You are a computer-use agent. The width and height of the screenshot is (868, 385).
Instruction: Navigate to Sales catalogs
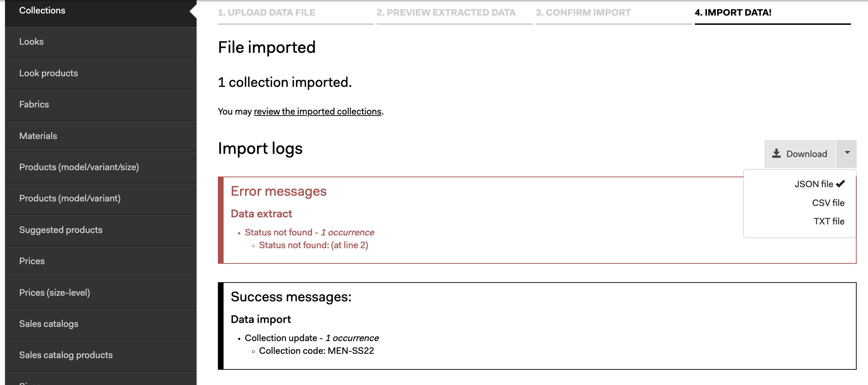click(x=101, y=324)
